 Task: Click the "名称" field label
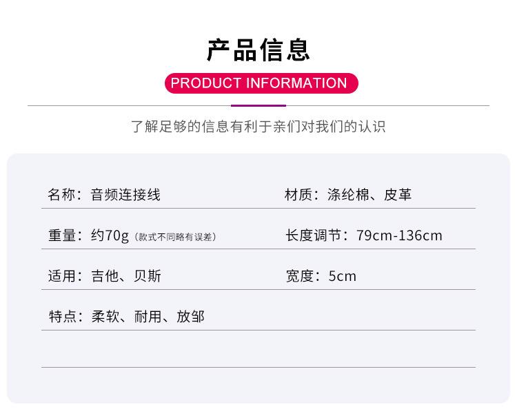(x=61, y=195)
